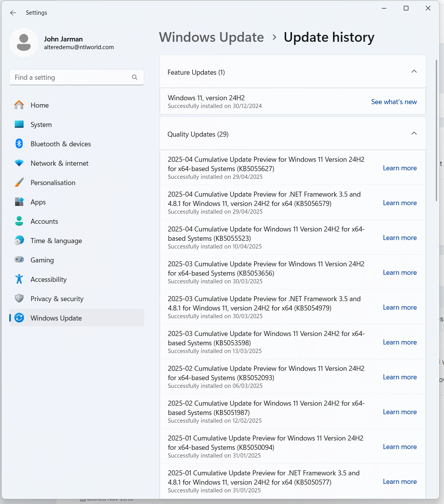Open Home via its house icon
The height and width of the screenshot is (504, 444).
coord(19,105)
